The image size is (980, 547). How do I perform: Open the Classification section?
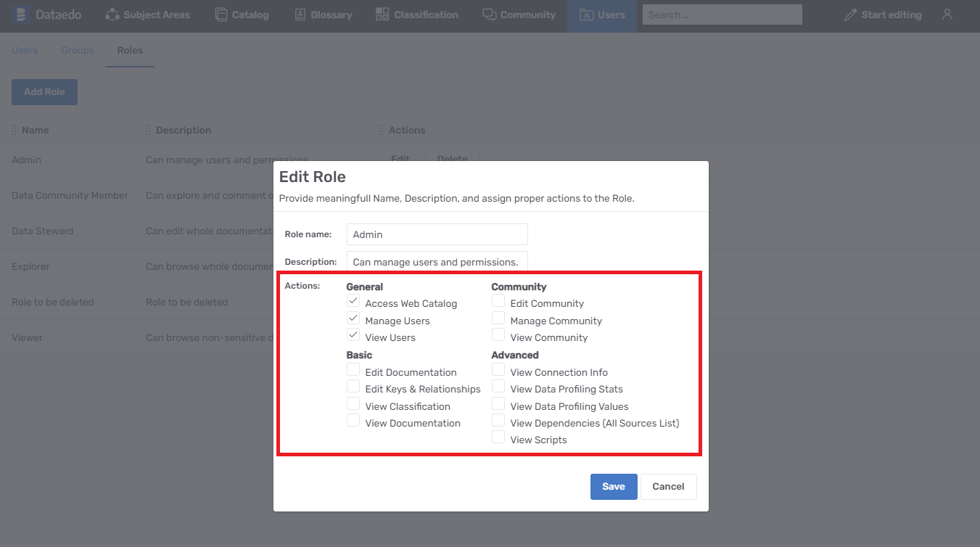point(416,15)
